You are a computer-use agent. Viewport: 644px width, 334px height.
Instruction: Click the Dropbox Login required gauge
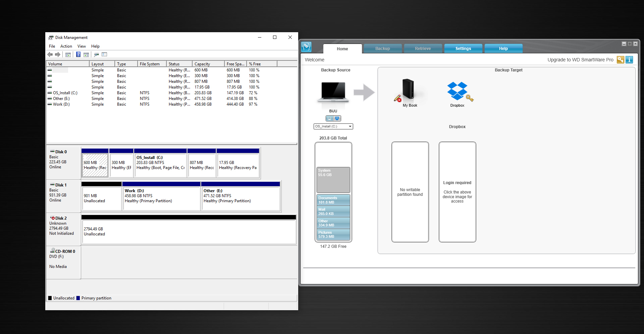click(458, 192)
